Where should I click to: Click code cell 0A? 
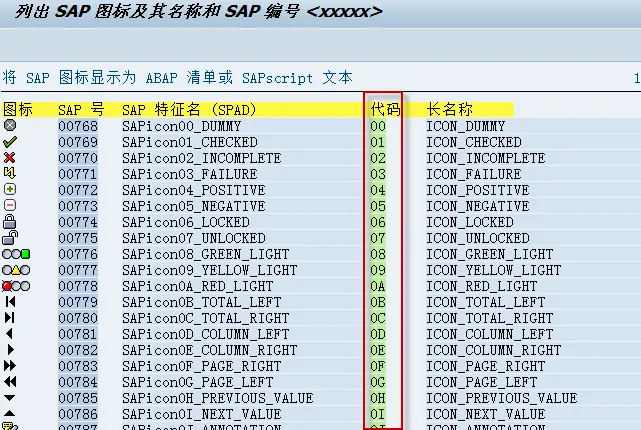(378, 286)
